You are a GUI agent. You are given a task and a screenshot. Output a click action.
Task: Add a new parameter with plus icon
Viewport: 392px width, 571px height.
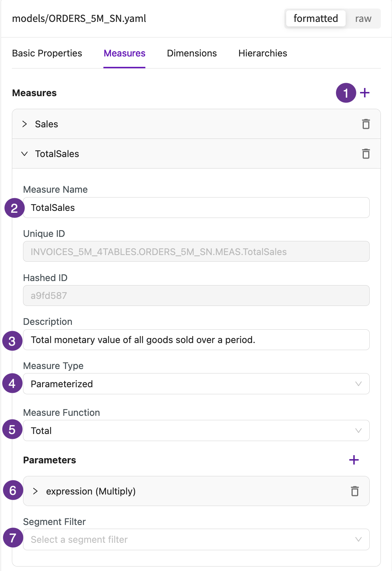point(354,460)
